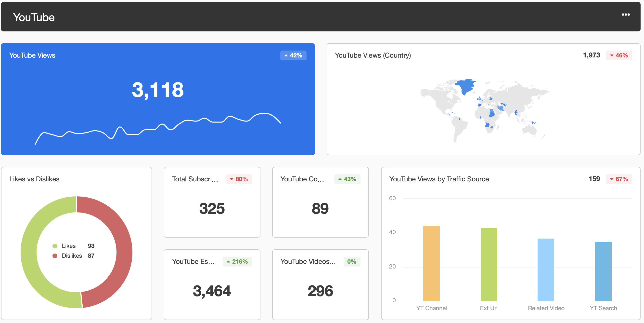
Task: Click the 3,464 value
Action: click(212, 291)
